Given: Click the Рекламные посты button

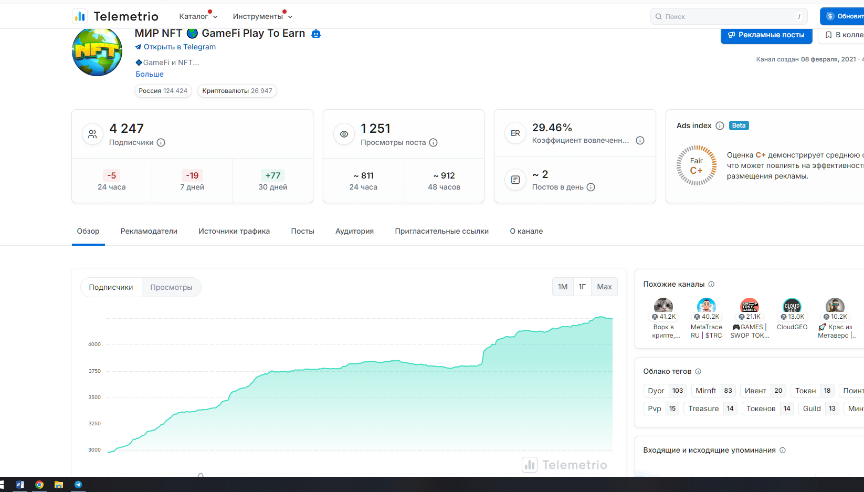Looking at the screenshot, I should pyautogui.click(x=766, y=35).
